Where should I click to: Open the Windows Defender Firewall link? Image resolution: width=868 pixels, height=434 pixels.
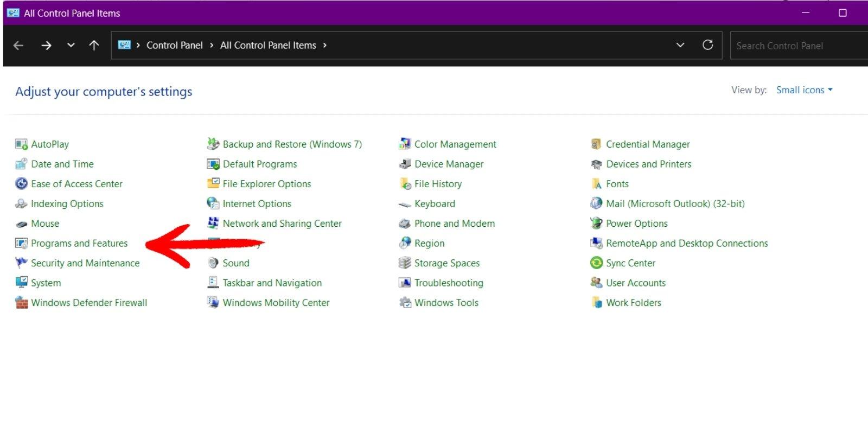tap(89, 303)
